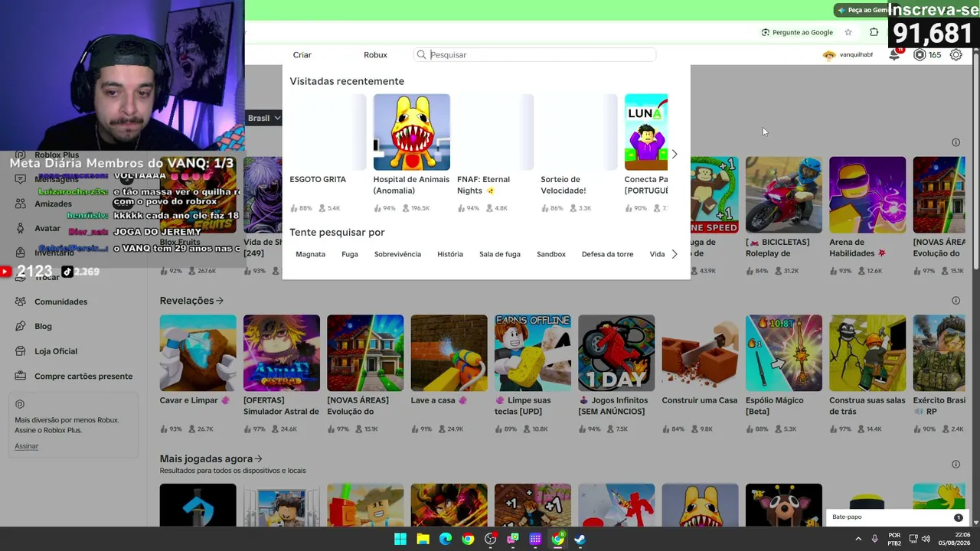980x551 pixels.
Task: Open the Amizades sidebar icon
Action: point(21,204)
